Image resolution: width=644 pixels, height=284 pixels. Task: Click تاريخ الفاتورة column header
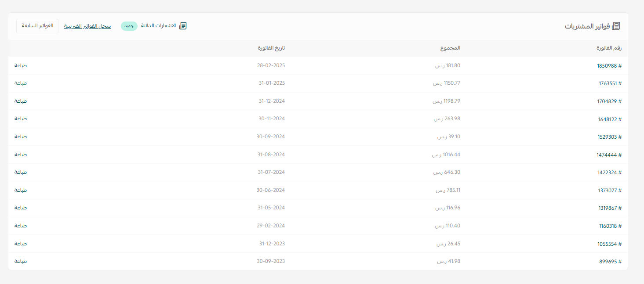click(271, 48)
